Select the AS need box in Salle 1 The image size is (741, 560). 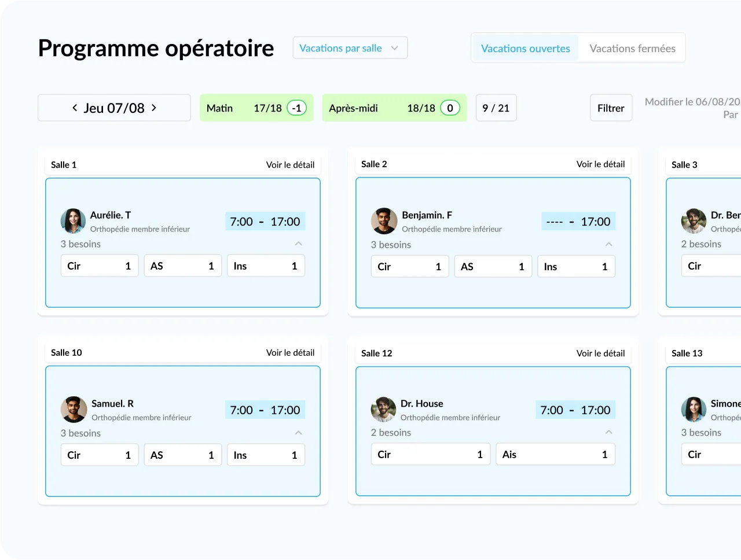pos(183,266)
